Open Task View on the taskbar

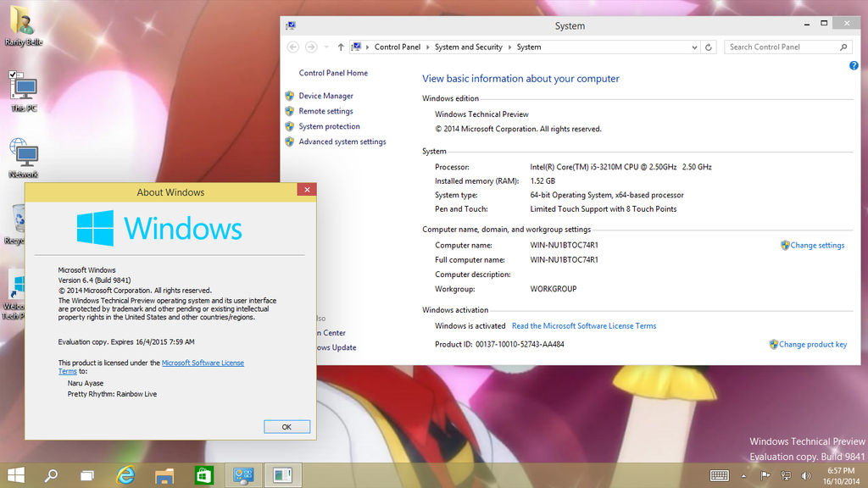point(87,475)
